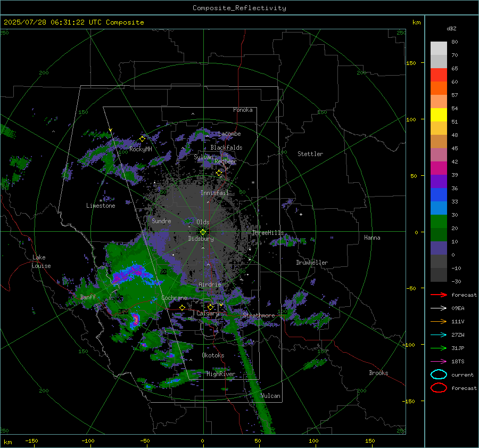479x448 pixels.
Task: Select the Olds label near radar center
Action: click(203, 222)
